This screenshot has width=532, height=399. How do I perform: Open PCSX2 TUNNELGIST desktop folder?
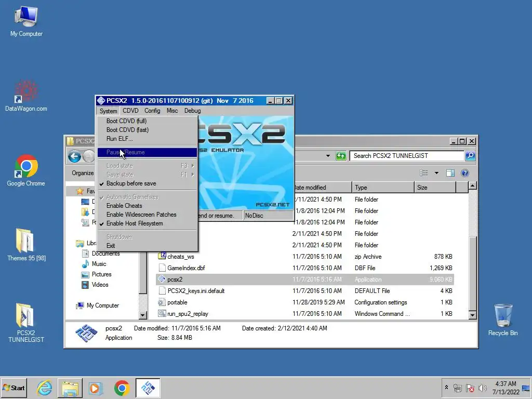tap(26, 323)
